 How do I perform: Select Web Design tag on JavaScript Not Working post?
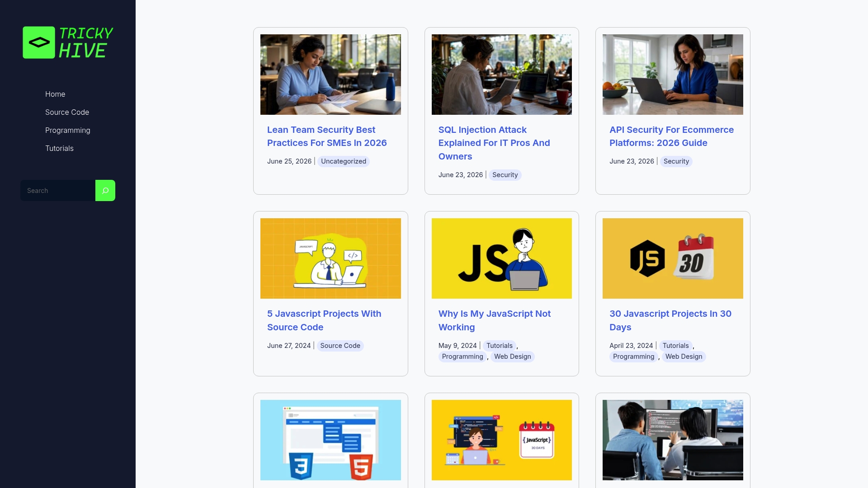pos(513,357)
